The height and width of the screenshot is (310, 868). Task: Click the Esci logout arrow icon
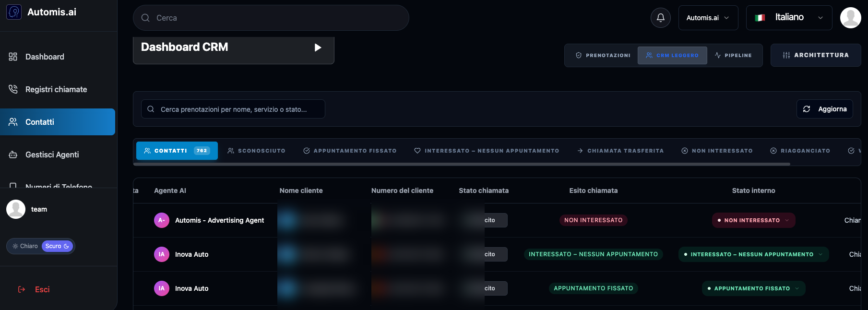tap(22, 289)
